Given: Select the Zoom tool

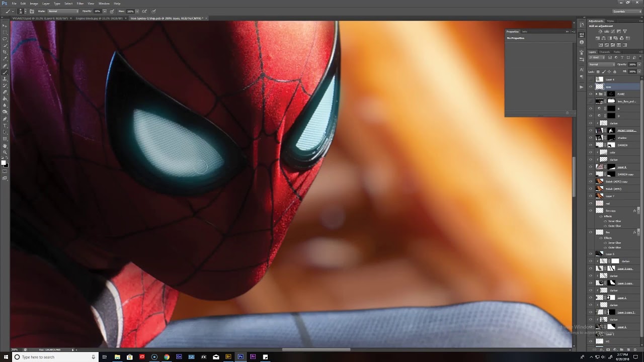Looking at the screenshot, I should point(5,152).
